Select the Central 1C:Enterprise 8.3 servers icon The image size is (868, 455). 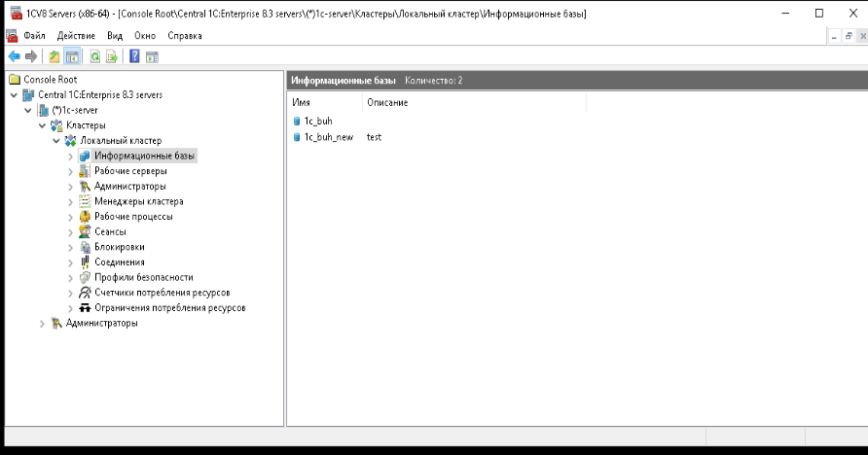pos(28,95)
